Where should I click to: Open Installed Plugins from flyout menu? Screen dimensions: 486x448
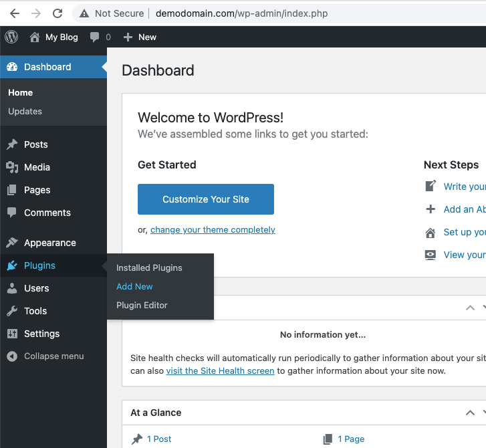coord(149,268)
